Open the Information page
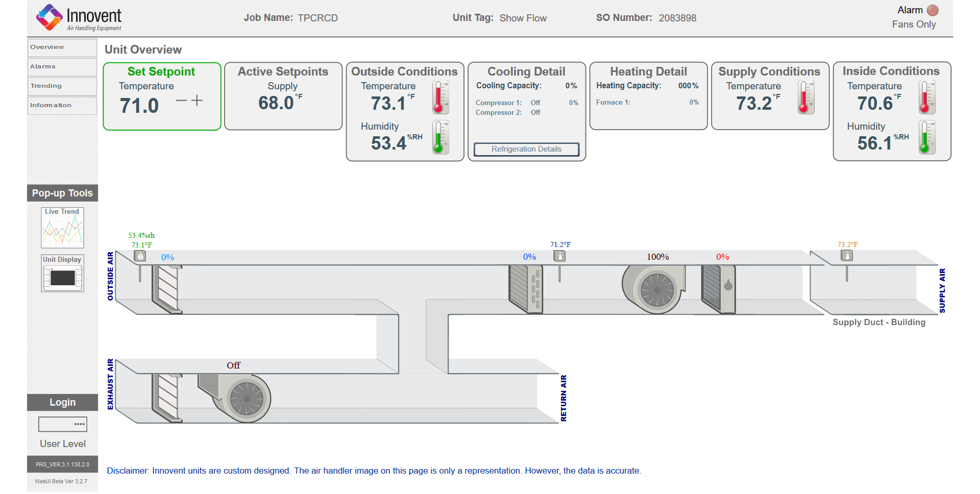The image size is (980, 494). (62, 106)
